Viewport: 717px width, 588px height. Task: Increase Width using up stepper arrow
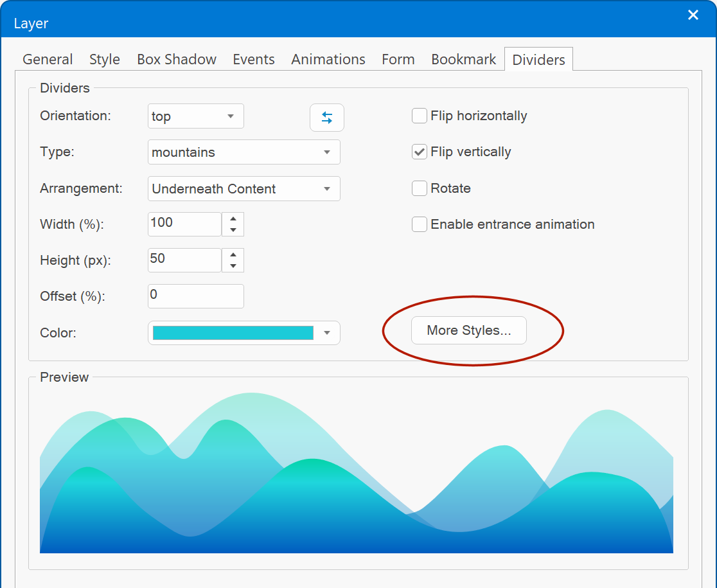coord(233,218)
